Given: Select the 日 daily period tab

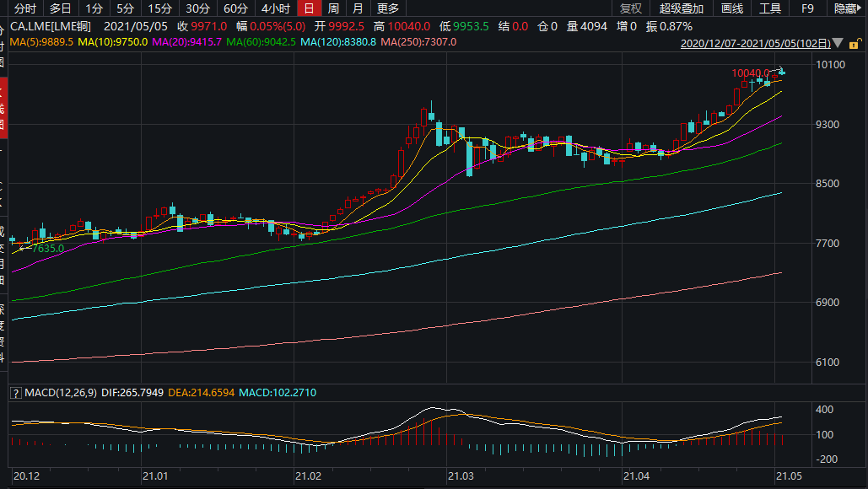Looking at the screenshot, I should click(x=310, y=8).
